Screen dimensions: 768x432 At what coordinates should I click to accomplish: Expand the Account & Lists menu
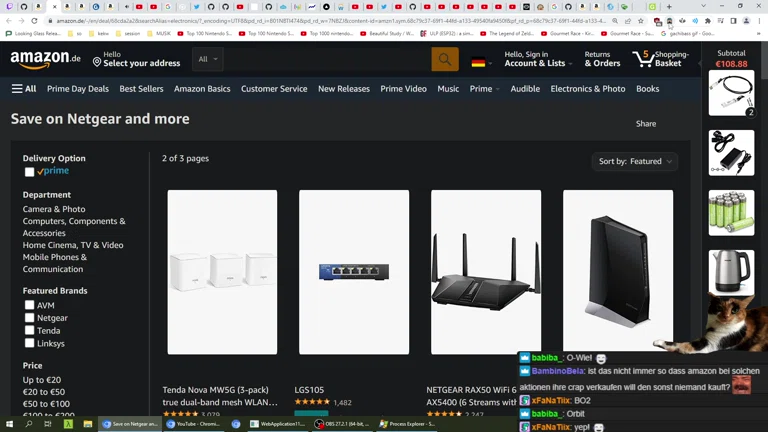538,59
